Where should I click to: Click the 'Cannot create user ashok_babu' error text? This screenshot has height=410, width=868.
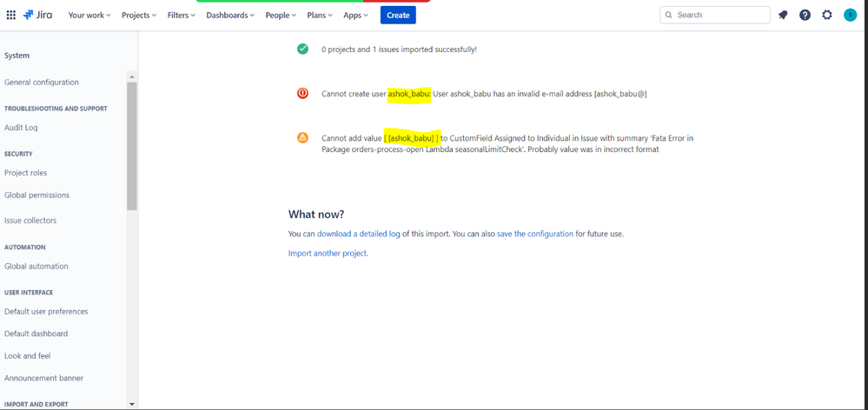(484, 94)
